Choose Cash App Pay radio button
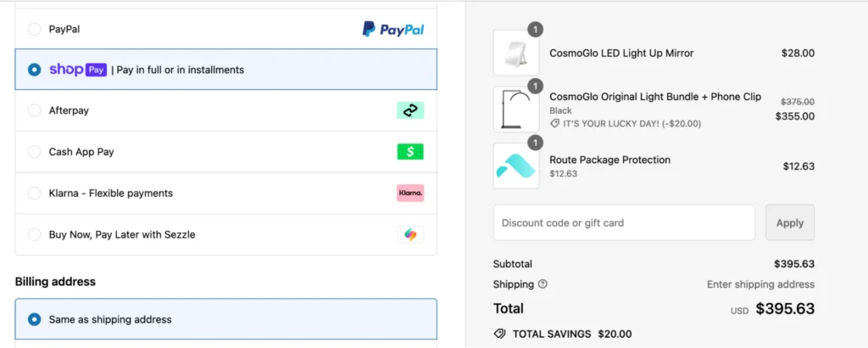 click(35, 152)
